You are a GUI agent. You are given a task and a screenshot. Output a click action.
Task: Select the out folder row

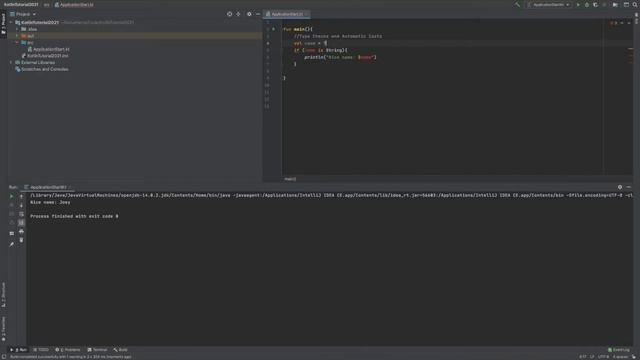click(135, 36)
